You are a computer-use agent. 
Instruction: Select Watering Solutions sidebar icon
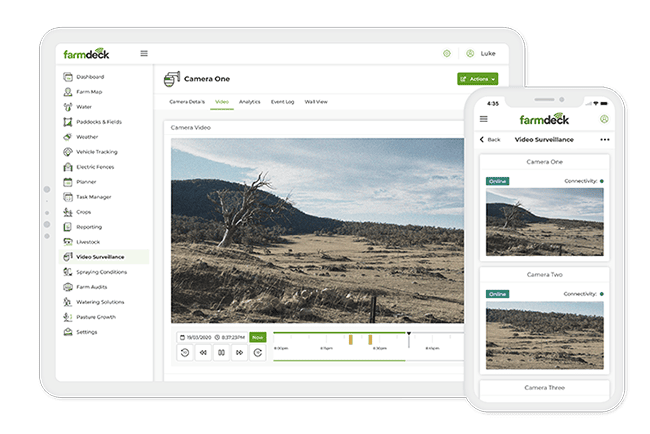click(x=68, y=302)
